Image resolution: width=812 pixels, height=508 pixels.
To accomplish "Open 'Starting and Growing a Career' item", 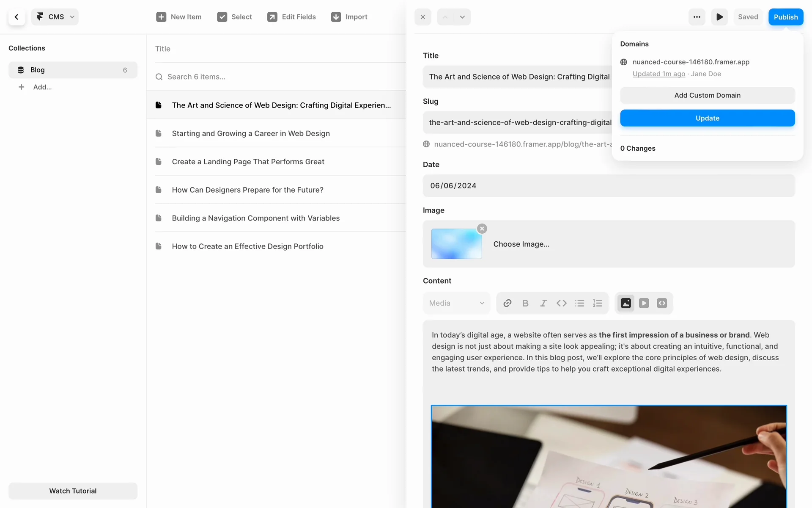I will [250, 133].
